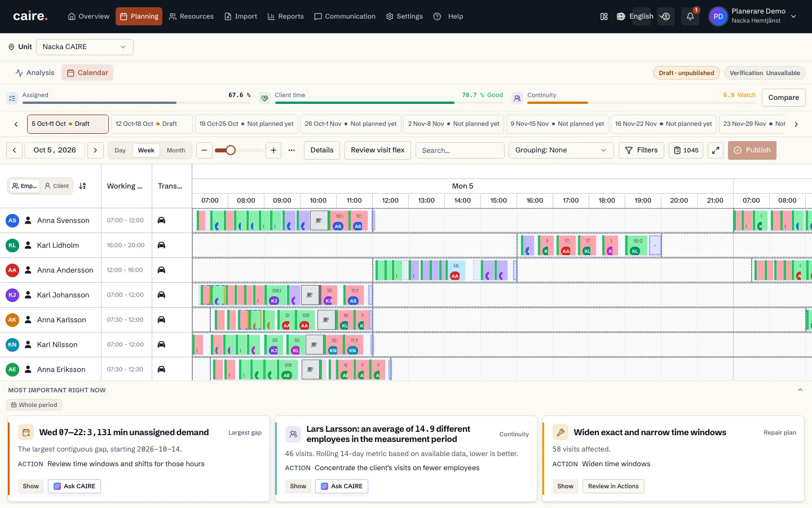Viewport: 812px width, 508px height.
Task: Open the Grouping: None dropdown
Action: click(561, 150)
